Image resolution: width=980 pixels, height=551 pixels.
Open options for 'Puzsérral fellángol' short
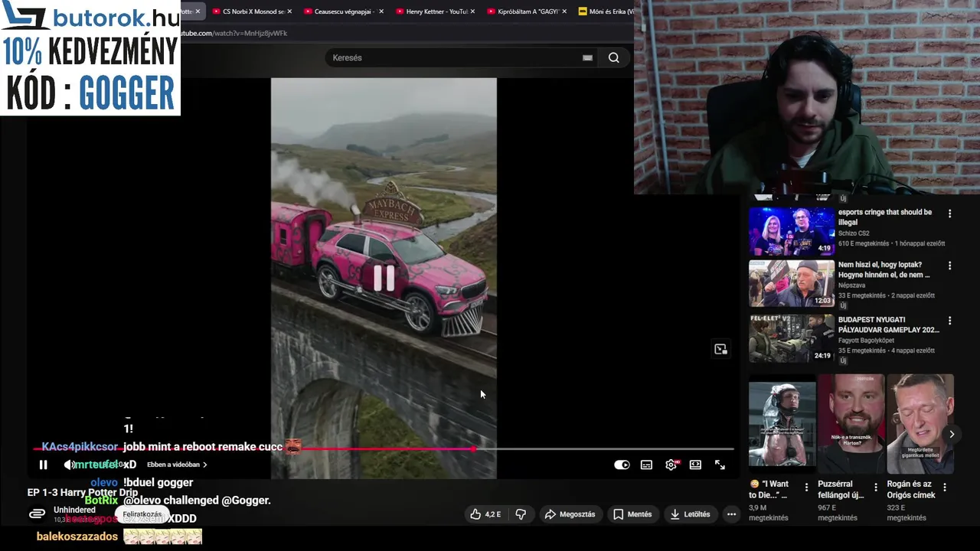(x=875, y=487)
